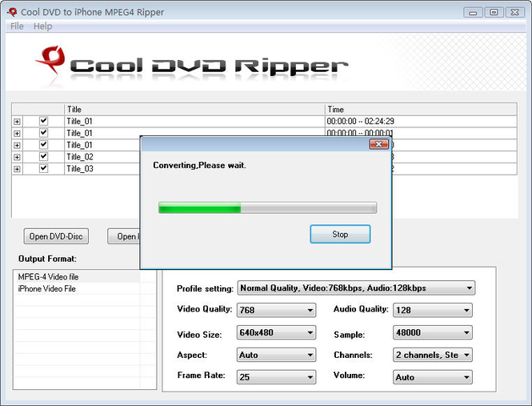The image size is (532, 406).
Task: Click the Time column header
Action: coord(421,110)
